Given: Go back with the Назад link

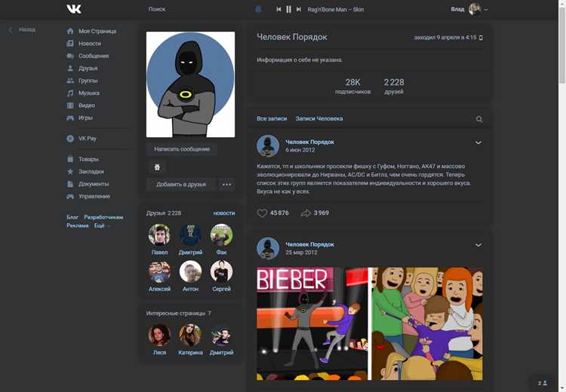Looking at the screenshot, I should [23, 29].
